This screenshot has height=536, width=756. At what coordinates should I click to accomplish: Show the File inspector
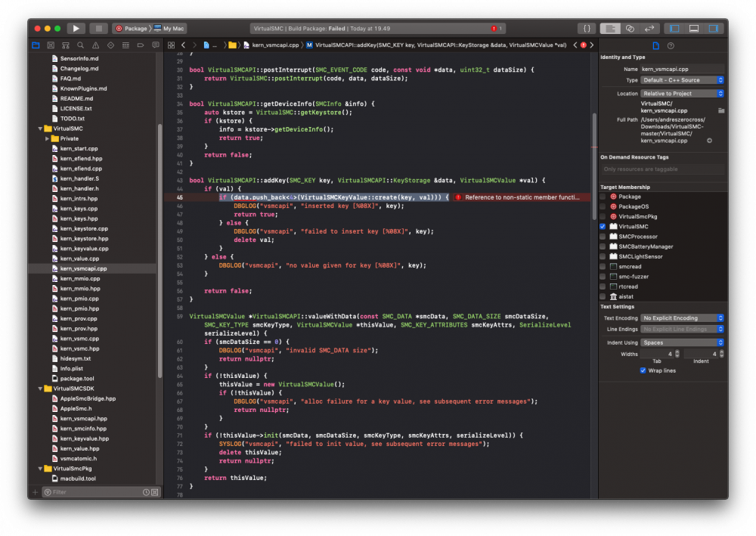[655, 46]
